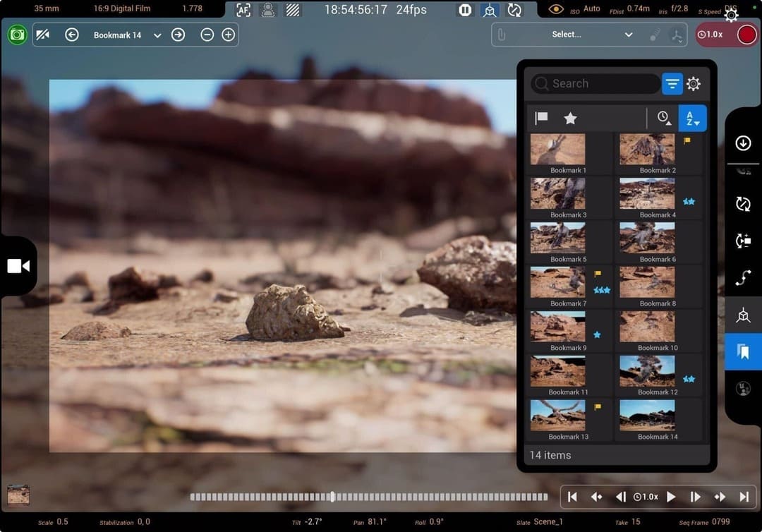
Task: Toggle the AF autofocus button
Action: pos(243,10)
